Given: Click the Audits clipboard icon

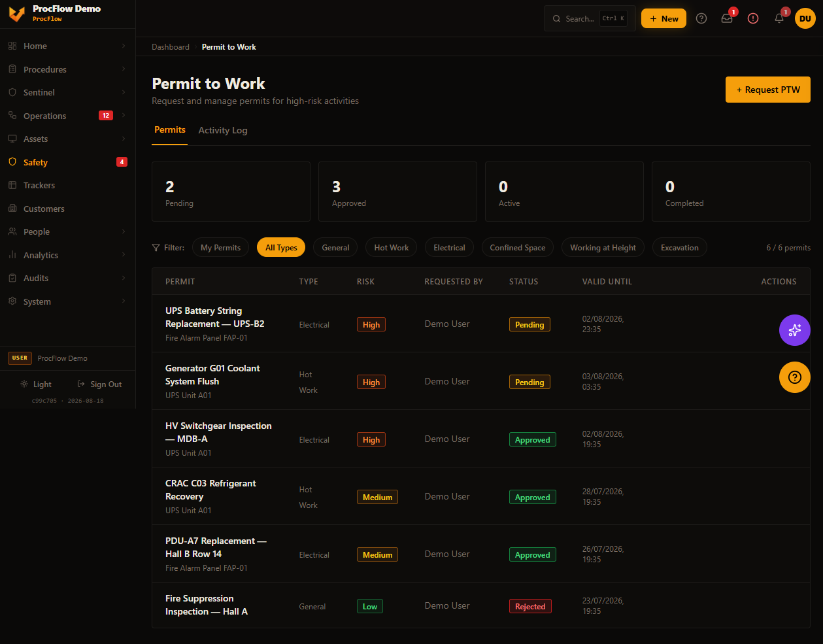Looking at the screenshot, I should point(12,278).
